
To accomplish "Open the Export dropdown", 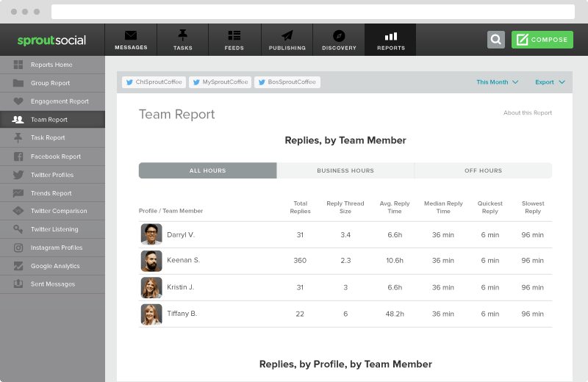I will coord(550,82).
